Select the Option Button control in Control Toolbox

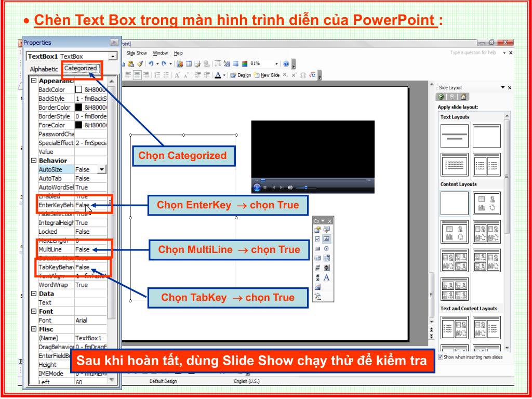click(x=326, y=249)
